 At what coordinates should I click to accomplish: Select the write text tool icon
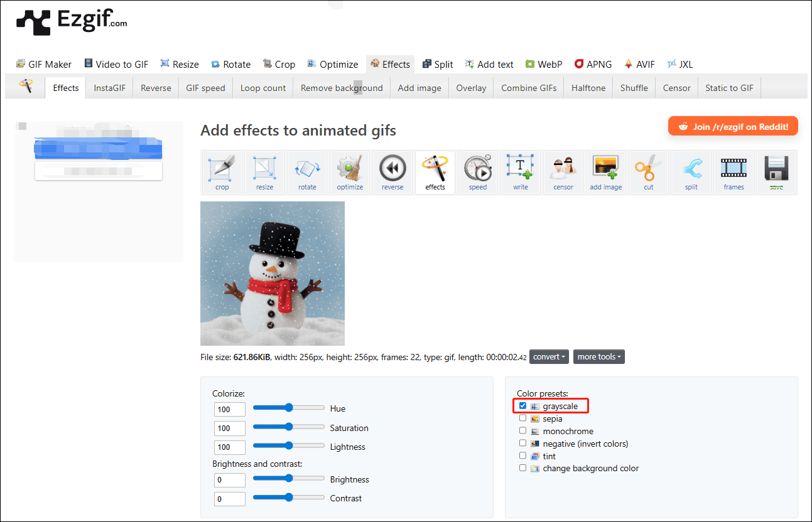click(x=521, y=173)
